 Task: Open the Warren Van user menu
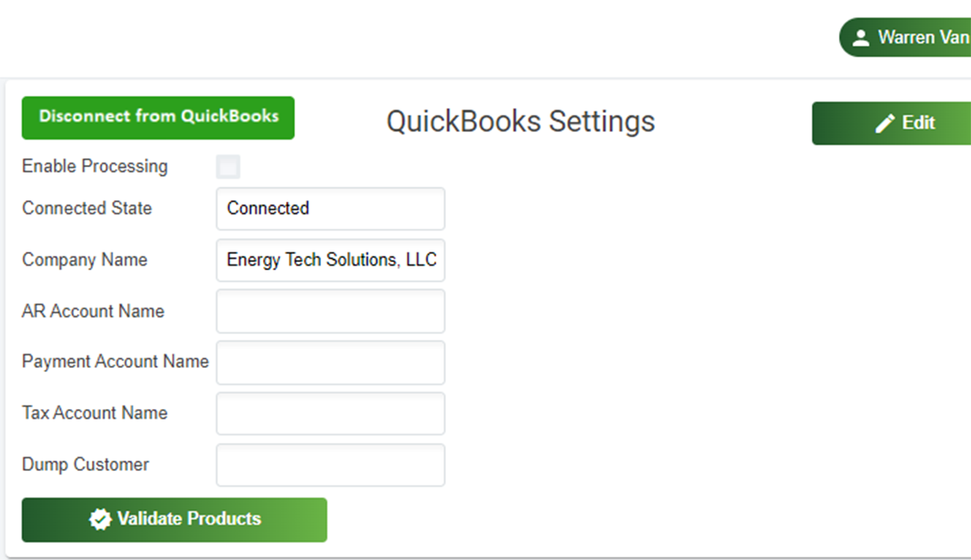[913, 37]
